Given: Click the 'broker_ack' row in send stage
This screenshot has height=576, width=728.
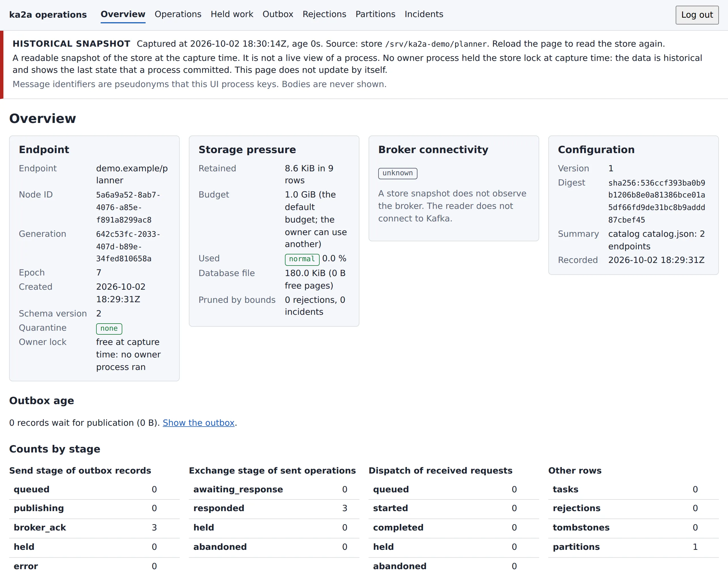Looking at the screenshot, I should [x=94, y=528].
